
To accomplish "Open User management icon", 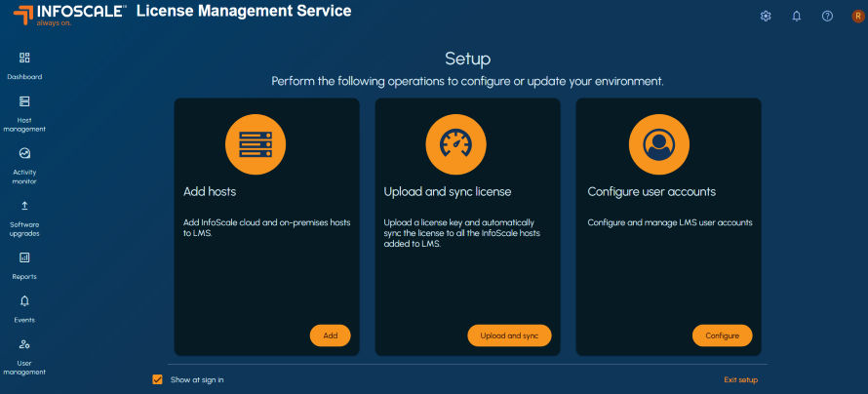I will coord(24,344).
